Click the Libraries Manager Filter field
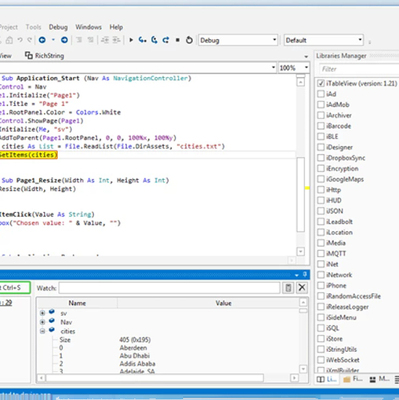Image resolution: width=399 pixels, height=400 pixels. pos(359,69)
